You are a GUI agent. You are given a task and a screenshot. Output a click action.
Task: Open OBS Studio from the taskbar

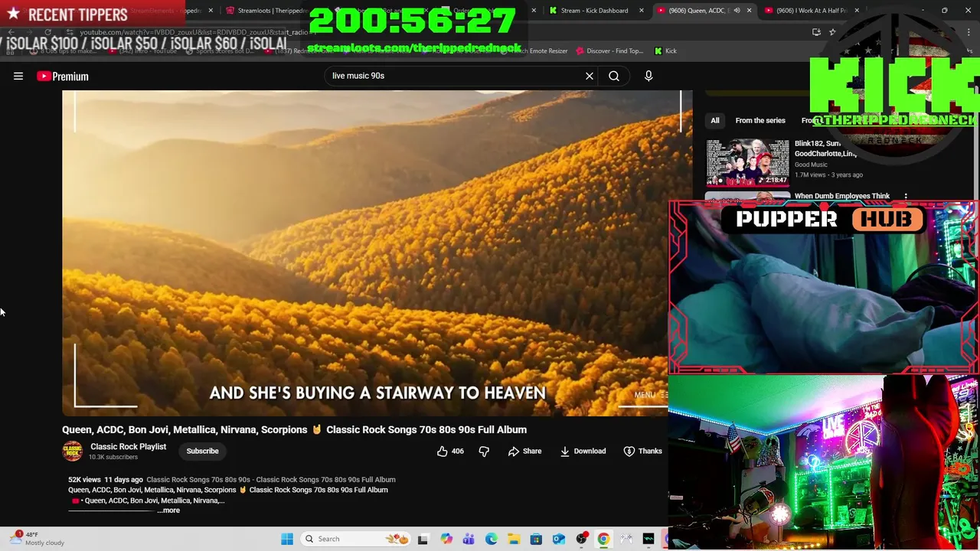click(x=581, y=539)
